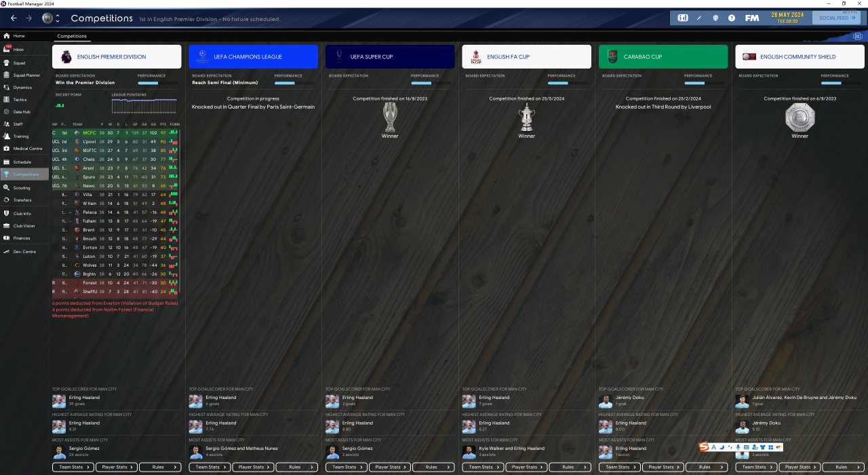
Task: Open the FM menu logo
Action: [x=751, y=18]
